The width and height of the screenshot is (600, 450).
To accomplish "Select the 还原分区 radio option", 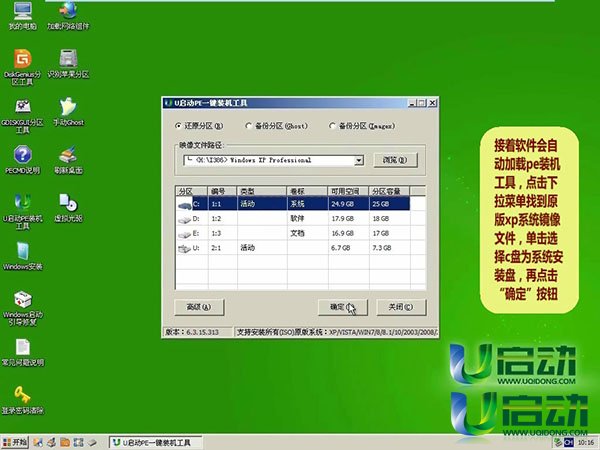I will 199,126.
